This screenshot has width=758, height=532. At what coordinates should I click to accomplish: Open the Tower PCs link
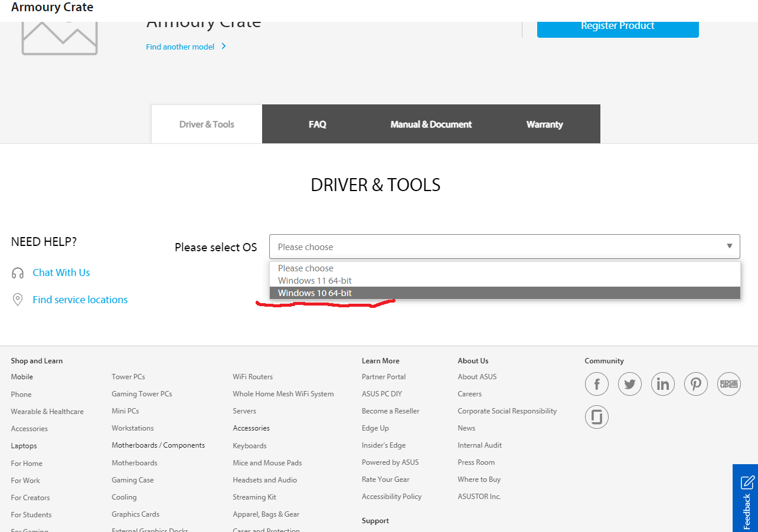point(128,377)
